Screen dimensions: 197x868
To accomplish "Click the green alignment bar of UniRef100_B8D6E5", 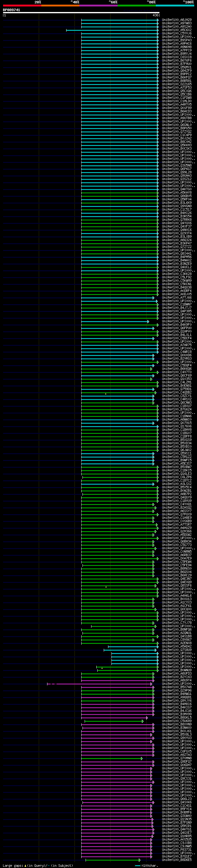I will pos(113,860).
